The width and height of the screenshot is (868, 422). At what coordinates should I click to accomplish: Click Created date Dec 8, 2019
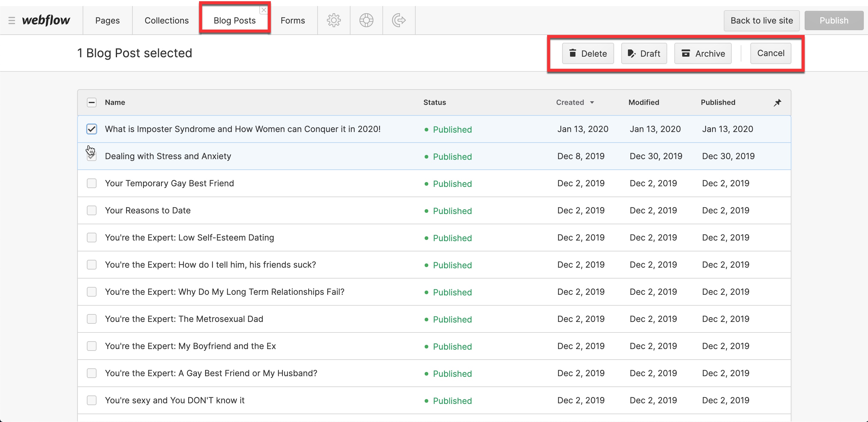[x=581, y=156]
